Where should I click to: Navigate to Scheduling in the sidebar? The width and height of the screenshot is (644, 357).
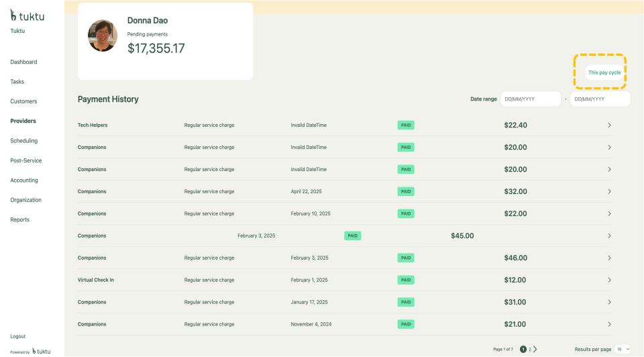[x=23, y=141]
